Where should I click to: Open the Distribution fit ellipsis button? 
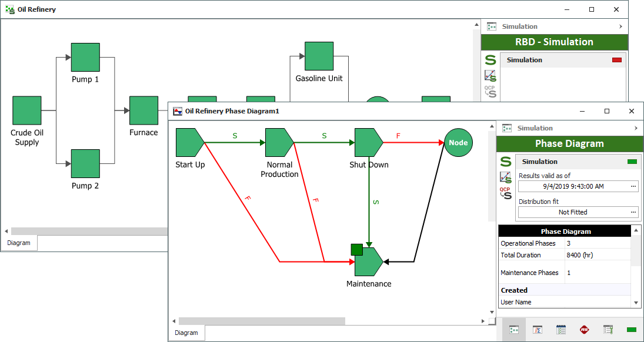coord(633,212)
